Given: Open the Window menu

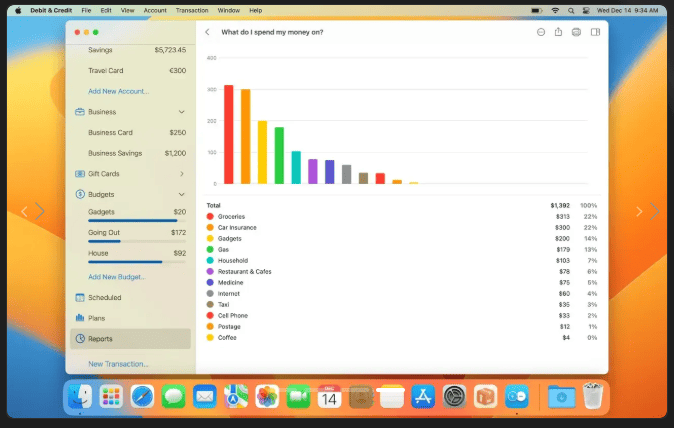Looking at the screenshot, I should click(229, 10).
